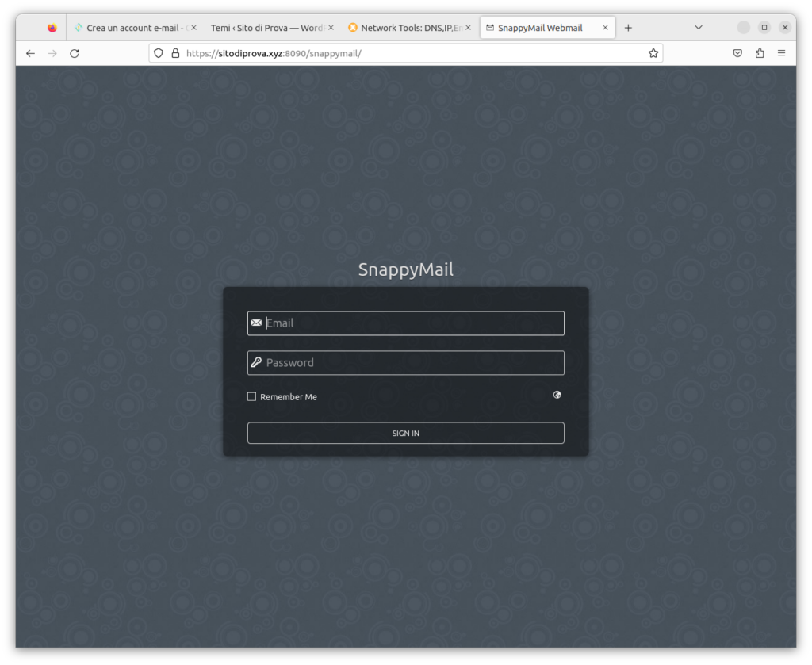Open the tracking protection shield icon
The width and height of the screenshot is (812, 665).
point(159,53)
